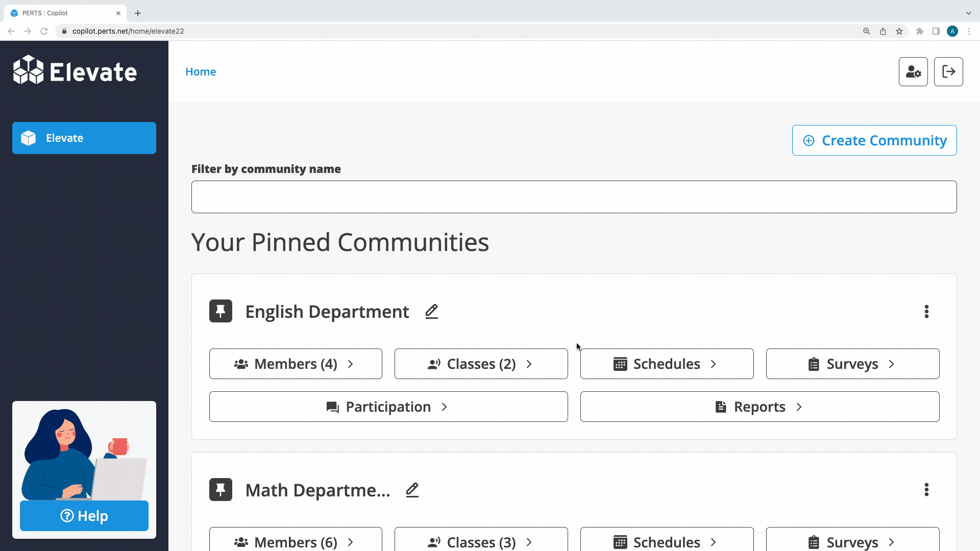Open English Department Members (4)
Screen dimensions: 980x551
[x=296, y=364]
